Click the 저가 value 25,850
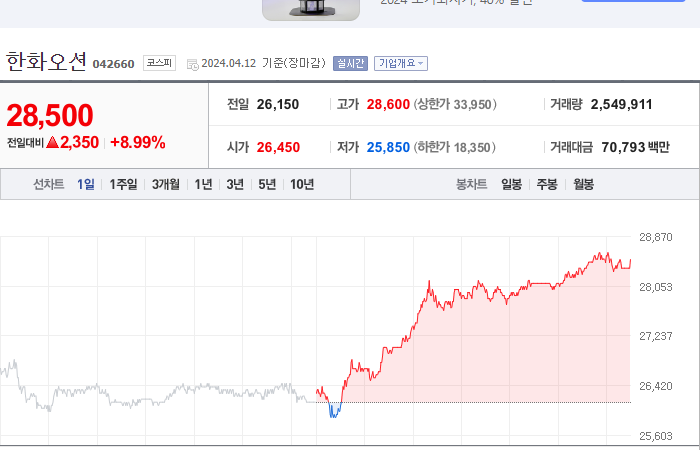The height and width of the screenshot is (450, 700). pyautogui.click(x=388, y=147)
